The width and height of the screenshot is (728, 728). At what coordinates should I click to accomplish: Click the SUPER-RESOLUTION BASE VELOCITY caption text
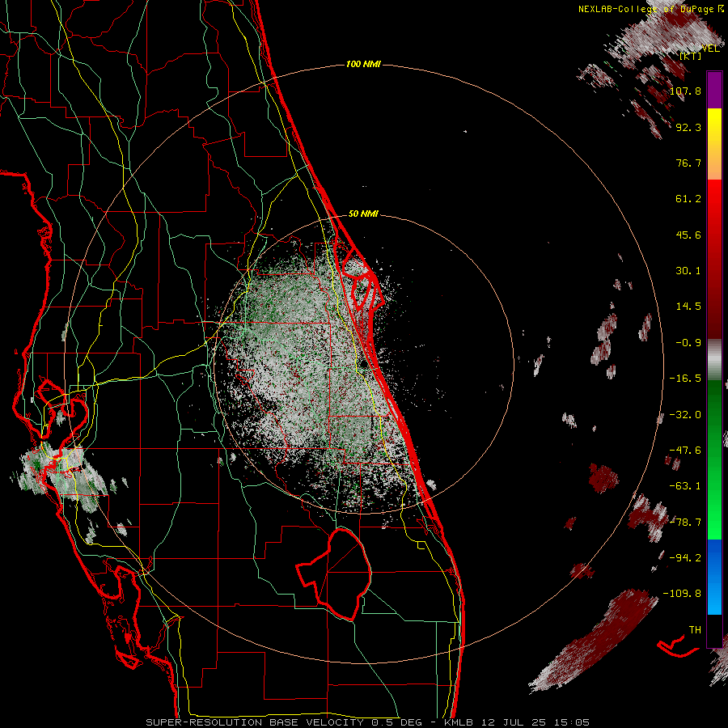255,722
